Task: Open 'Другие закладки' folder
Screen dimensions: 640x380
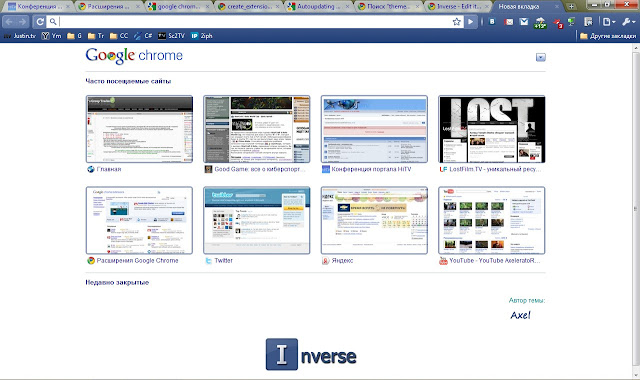Action: [x=608, y=36]
